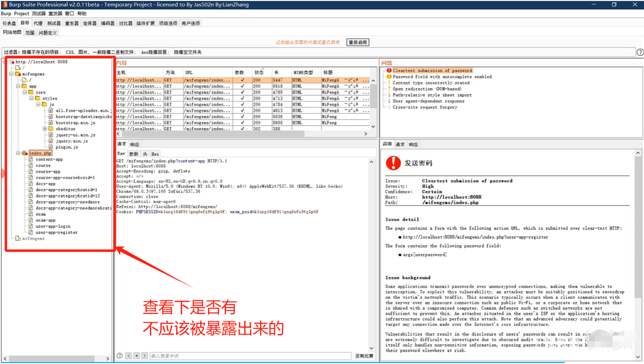644x364 pixels.
Task: Click the orange autocomplete issue severity icon
Action: point(389,77)
